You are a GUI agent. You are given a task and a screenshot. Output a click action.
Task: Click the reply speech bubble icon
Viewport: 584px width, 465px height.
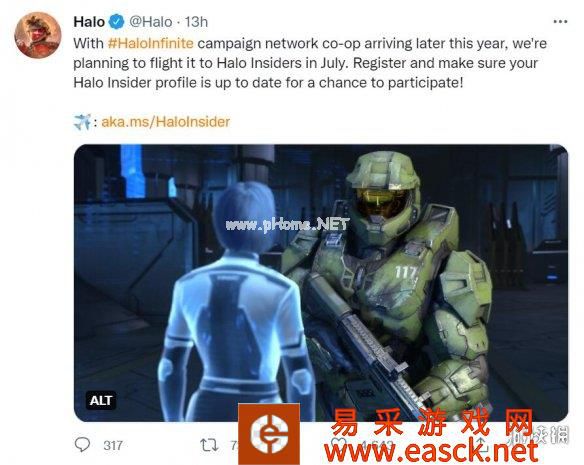point(82,445)
